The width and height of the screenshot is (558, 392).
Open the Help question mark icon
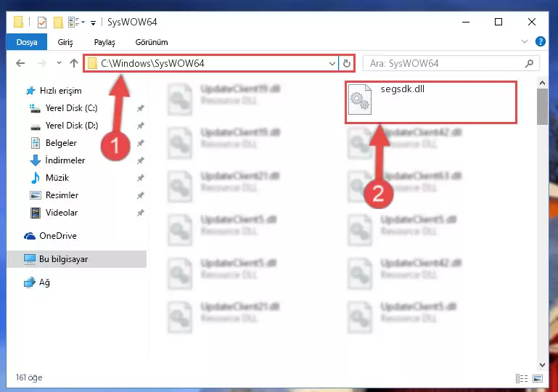click(x=540, y=41)
